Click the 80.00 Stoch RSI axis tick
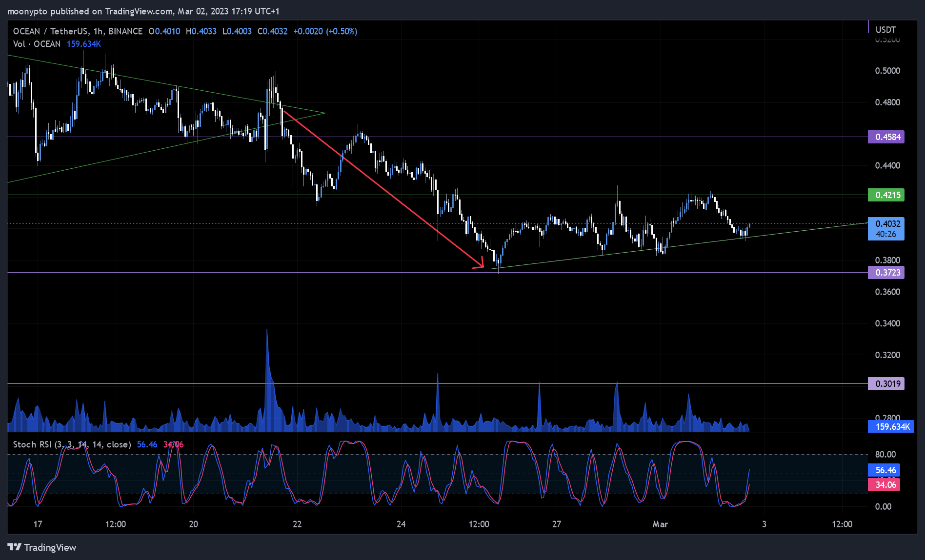 pyautogui.click(x=885, y=454)
